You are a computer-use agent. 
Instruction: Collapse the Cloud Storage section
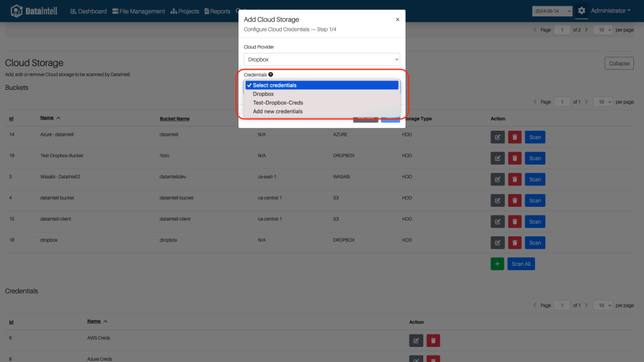pos(619,63)
